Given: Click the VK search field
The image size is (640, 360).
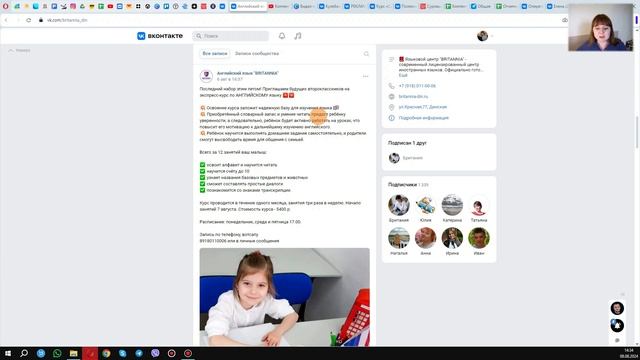Looking at the screenshot, I should click(231, 36).
